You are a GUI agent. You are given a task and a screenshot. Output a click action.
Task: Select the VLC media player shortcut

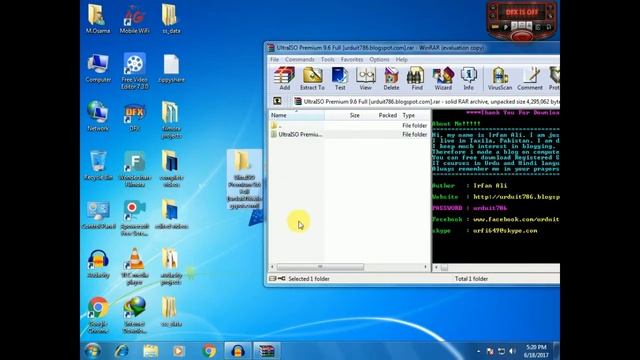[135, 266]
